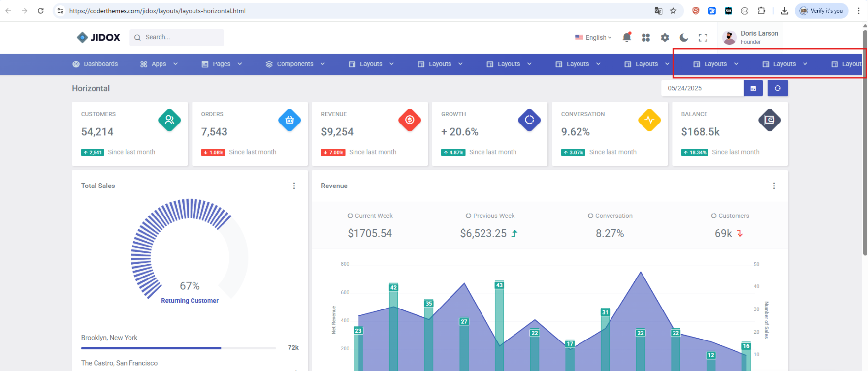Open Revenue card options menu
Image resolution: width=868 pixels, height=371 pixels.
[x=774, y=186]
